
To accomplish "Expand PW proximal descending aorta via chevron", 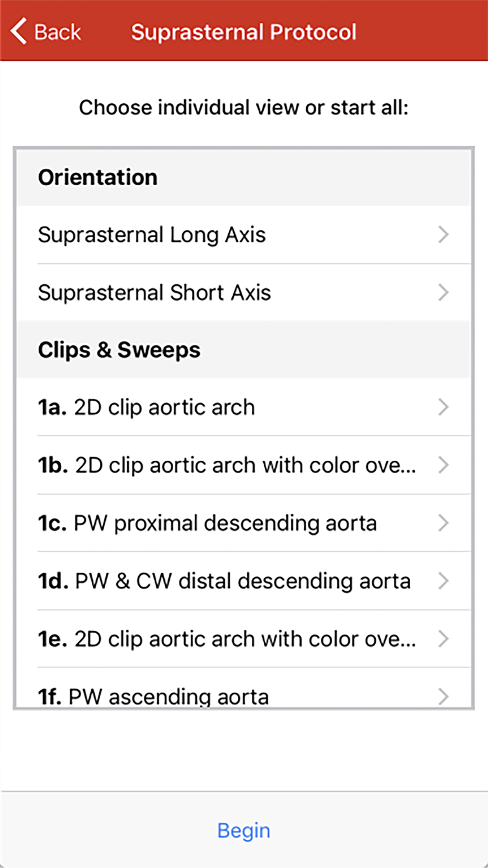I will tap(443, 523).
